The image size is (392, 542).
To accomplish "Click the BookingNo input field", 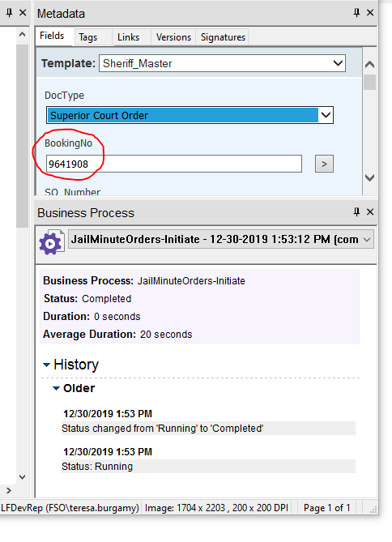I will (x=174, y=164).
